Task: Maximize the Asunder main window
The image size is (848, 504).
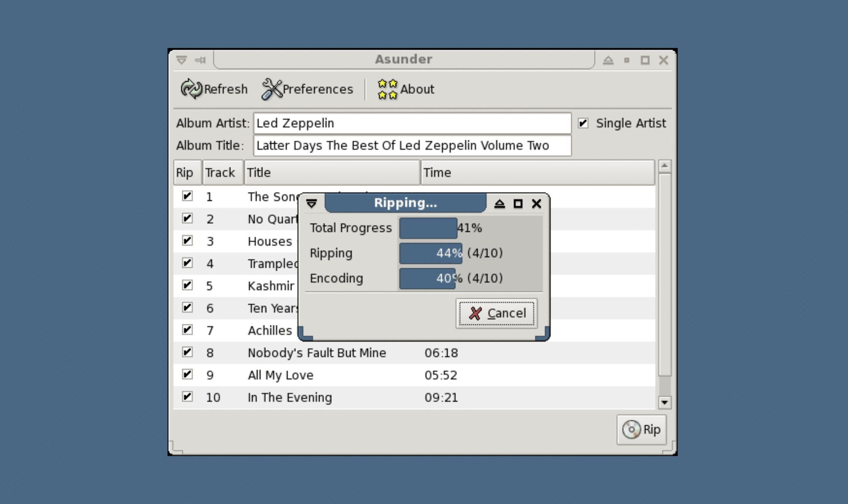Action: click(x=645, y=60)
